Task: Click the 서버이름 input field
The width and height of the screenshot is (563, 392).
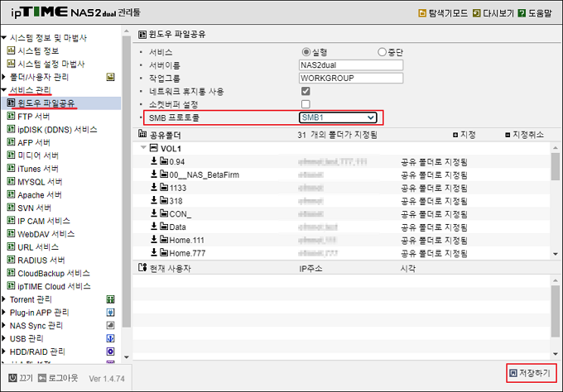Action: click(x=351, y=65)
